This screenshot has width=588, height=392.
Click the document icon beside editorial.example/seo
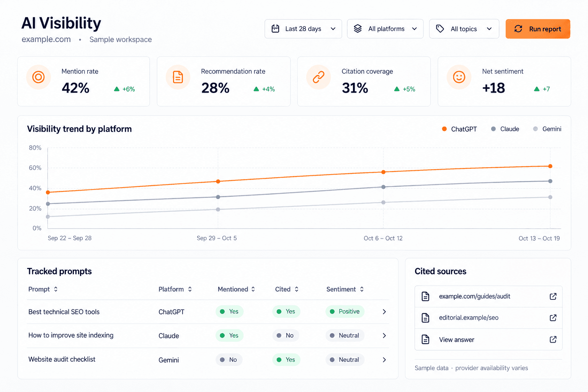click(x=425, y=318)
